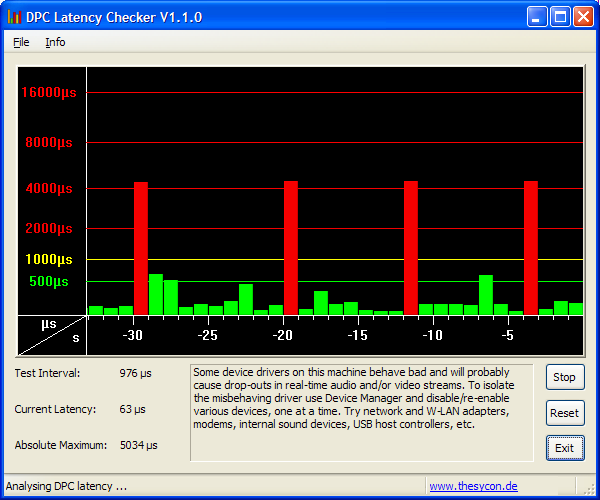Click the Absolute Maximum label
The width and height of the screenshot is (600, 500).
point(61,445)
